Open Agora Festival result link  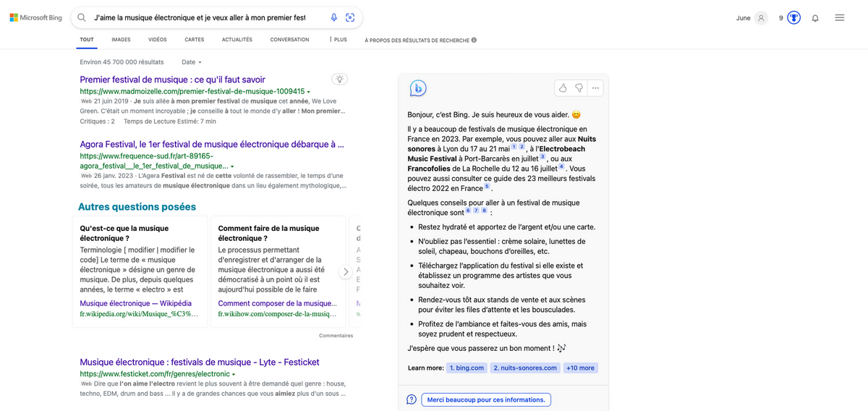pyautogui.click(x=212, y=144)
